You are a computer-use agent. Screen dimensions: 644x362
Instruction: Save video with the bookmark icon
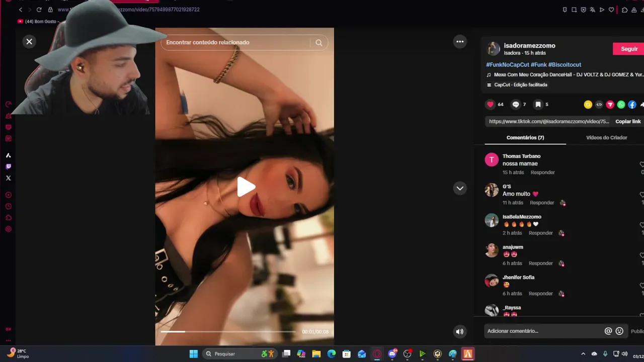point(538,105)
